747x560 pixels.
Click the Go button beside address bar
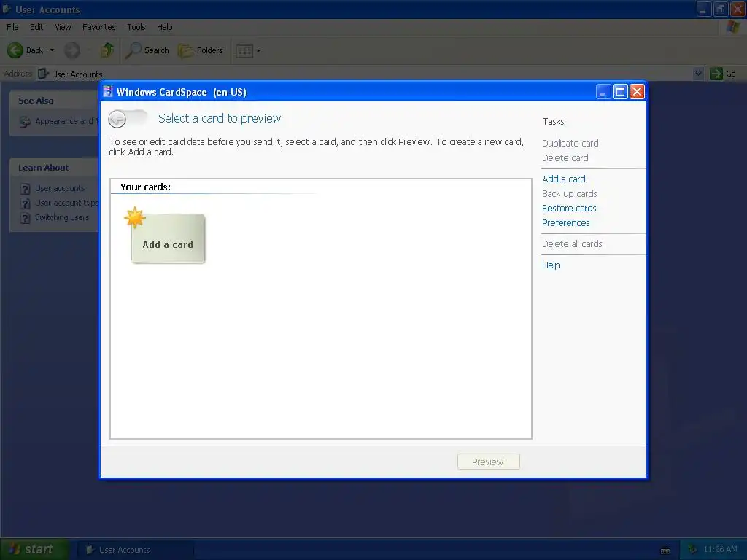[x=723, y=74]
